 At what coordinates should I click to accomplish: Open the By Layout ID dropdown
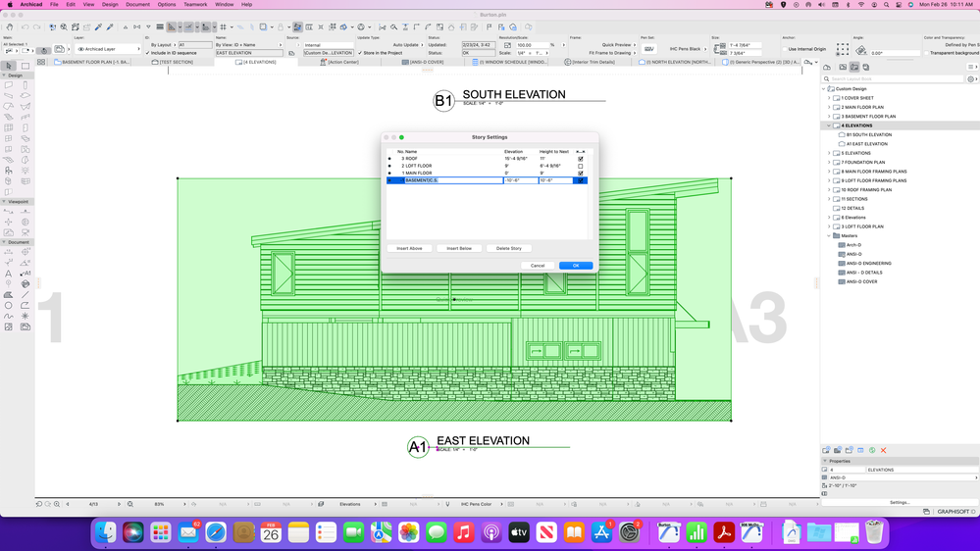(x=163, y=45)
